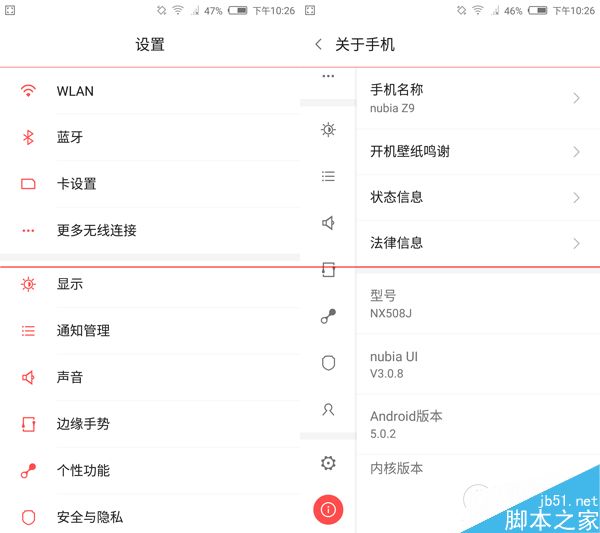Tap the battery icon beside 46%

coord(538,10)
